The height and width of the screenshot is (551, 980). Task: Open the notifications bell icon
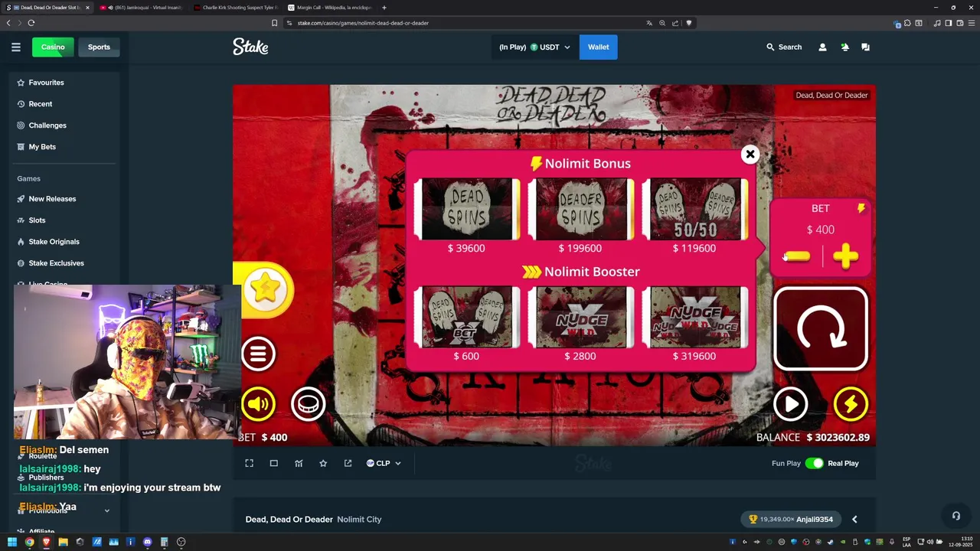point(844,47)
